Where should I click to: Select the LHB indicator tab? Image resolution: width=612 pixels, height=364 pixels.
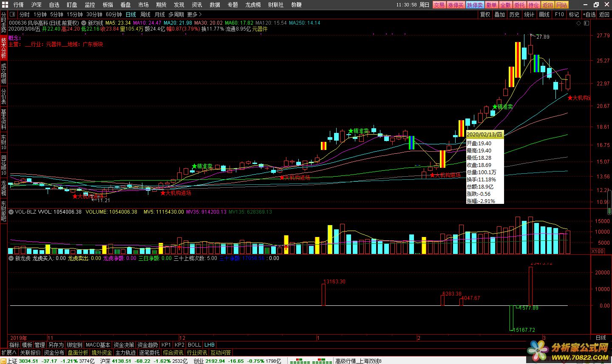click(x=210, y=345)
